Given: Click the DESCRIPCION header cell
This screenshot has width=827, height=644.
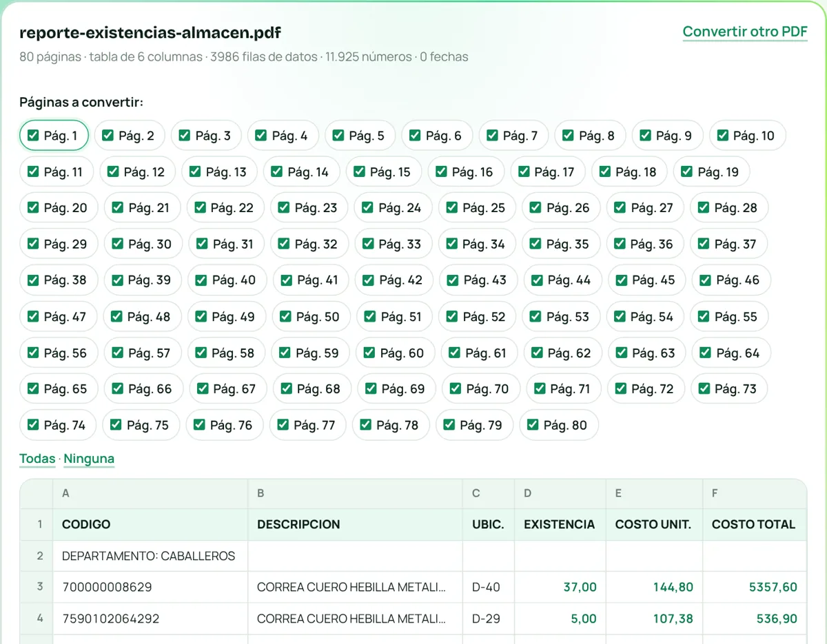Looking at the screenshot, I should pos(355,524).
